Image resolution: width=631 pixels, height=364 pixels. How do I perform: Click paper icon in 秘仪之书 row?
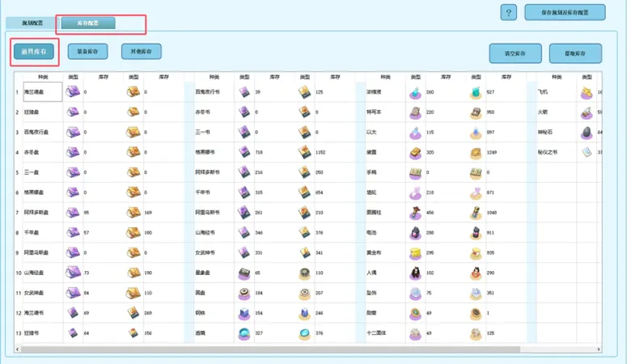click(x=587, y=152)
